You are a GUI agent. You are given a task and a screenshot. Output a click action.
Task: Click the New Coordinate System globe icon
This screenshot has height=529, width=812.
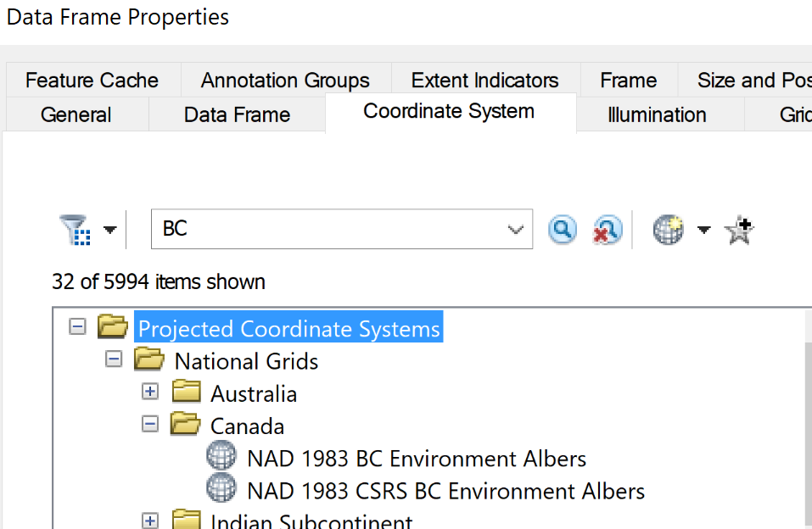tap(669, 229)
